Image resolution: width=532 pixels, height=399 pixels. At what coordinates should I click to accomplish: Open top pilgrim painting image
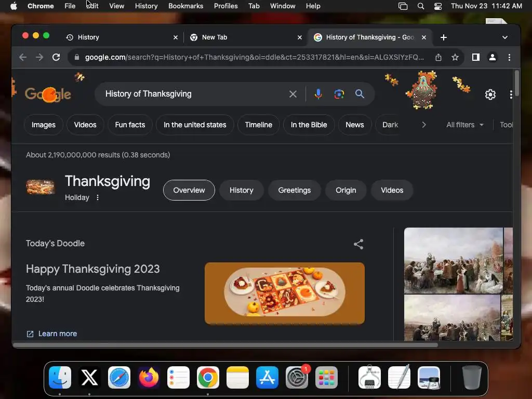(453, 261)
